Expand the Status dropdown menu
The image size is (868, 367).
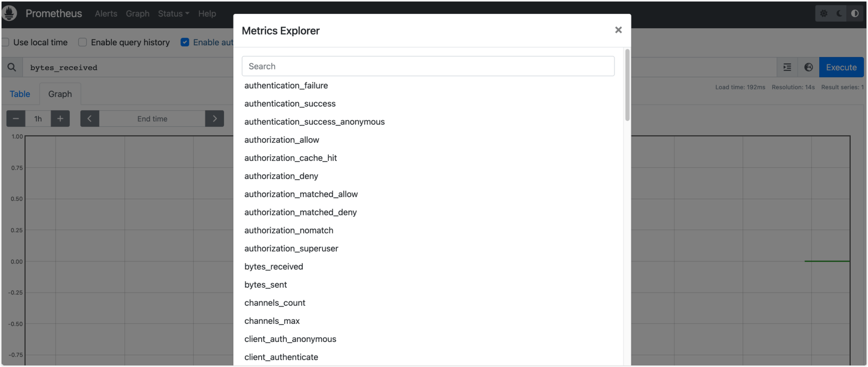pos(173,13)
